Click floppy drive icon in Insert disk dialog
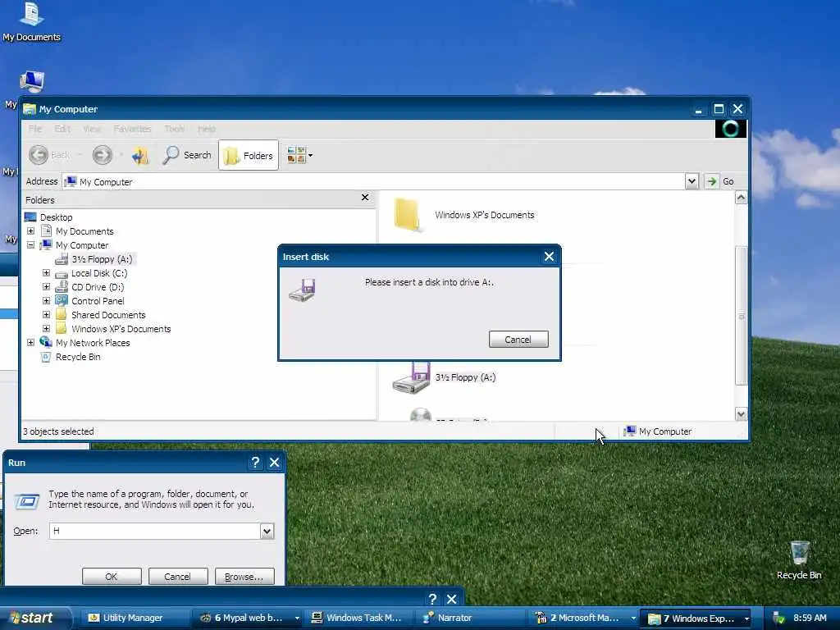 coord(302,290)
